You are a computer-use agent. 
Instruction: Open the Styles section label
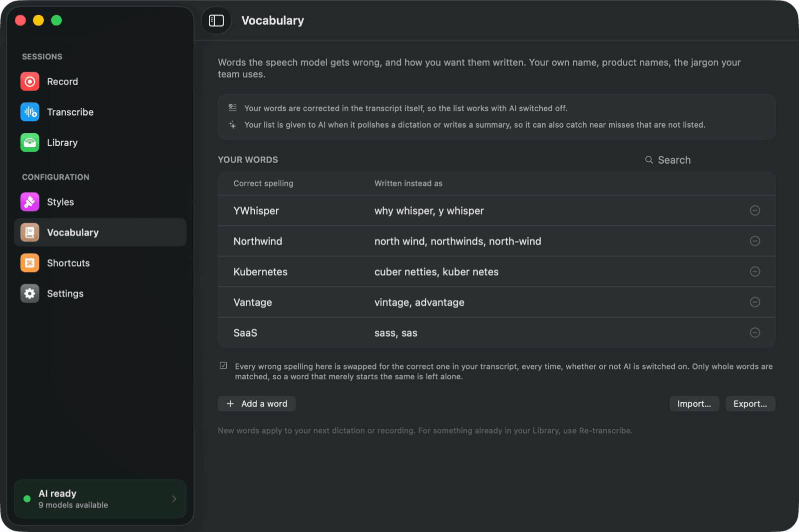click(60, 202)
